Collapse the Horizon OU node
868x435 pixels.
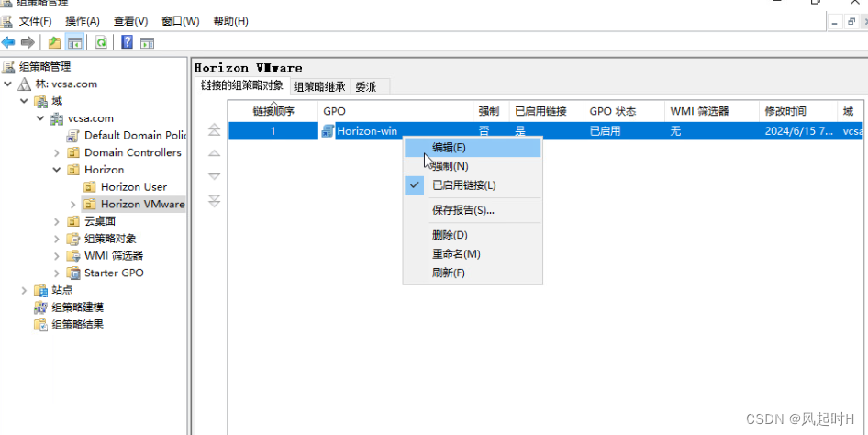pos(57,170)
